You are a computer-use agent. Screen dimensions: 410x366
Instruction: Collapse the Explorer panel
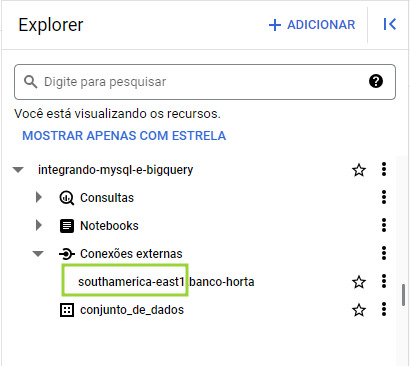pos(389,24)
